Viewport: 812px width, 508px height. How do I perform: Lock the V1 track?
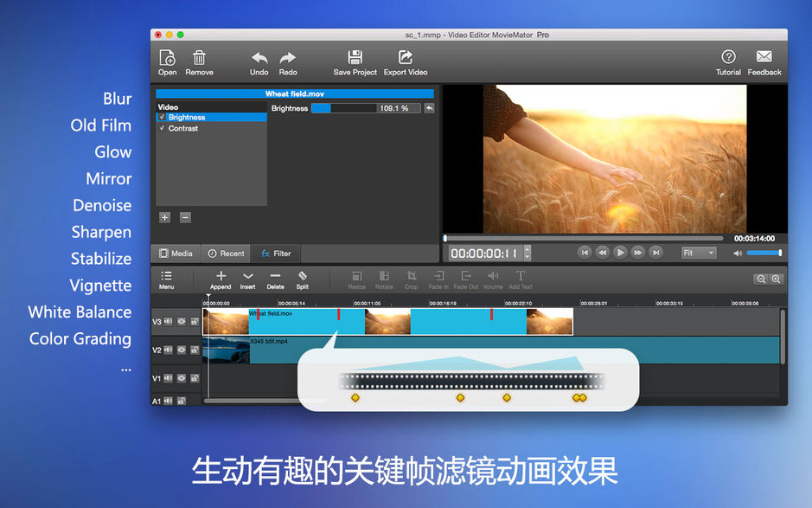tap(195, 378)
